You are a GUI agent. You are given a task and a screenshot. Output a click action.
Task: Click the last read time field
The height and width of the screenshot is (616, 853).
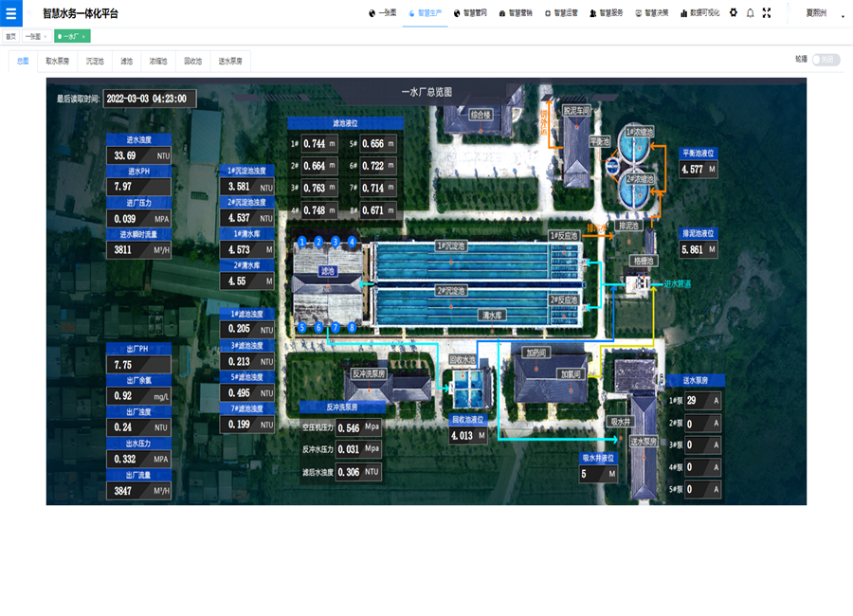149,99
